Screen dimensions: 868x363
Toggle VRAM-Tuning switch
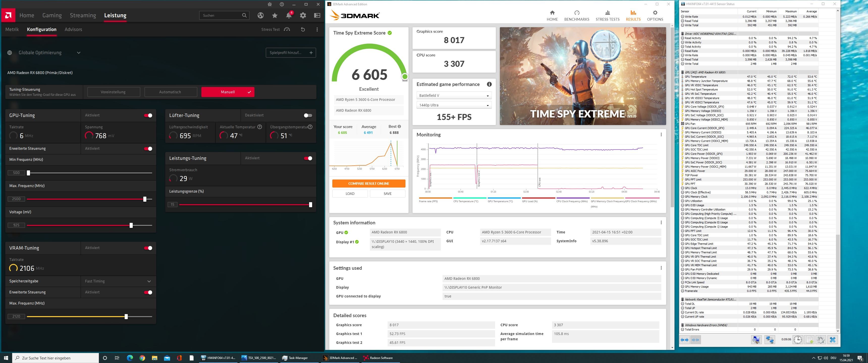[x=148, y=248]
